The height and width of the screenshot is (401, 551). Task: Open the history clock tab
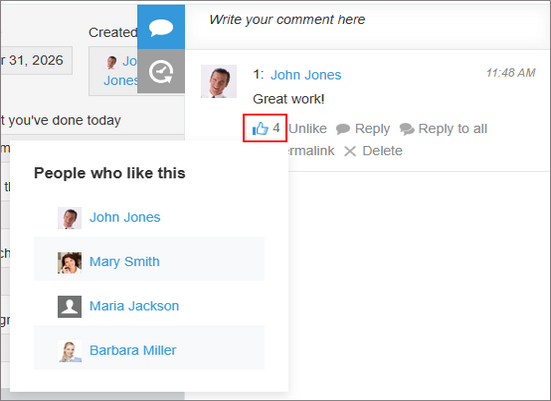pyautogui.click(x=161, y=71)
